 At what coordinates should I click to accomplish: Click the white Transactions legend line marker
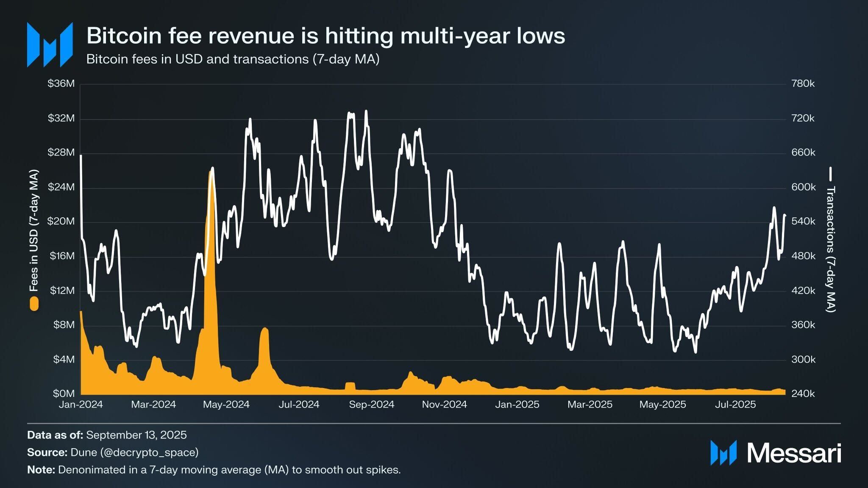click(830, 174)
